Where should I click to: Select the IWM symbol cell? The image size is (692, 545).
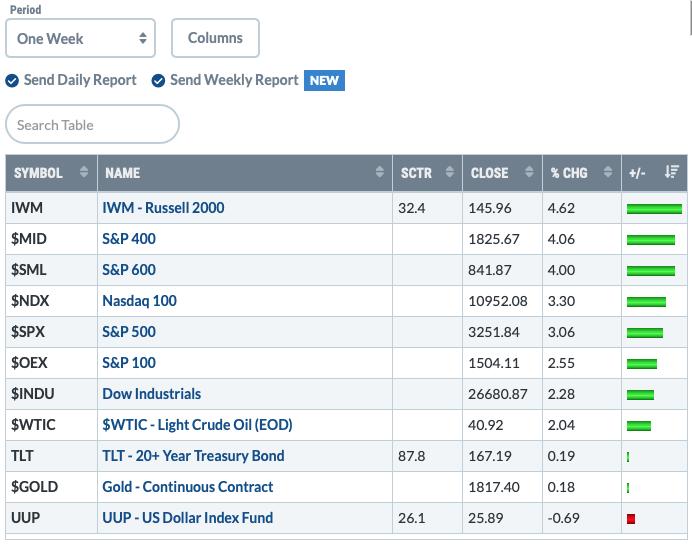(x=51, y=208)
